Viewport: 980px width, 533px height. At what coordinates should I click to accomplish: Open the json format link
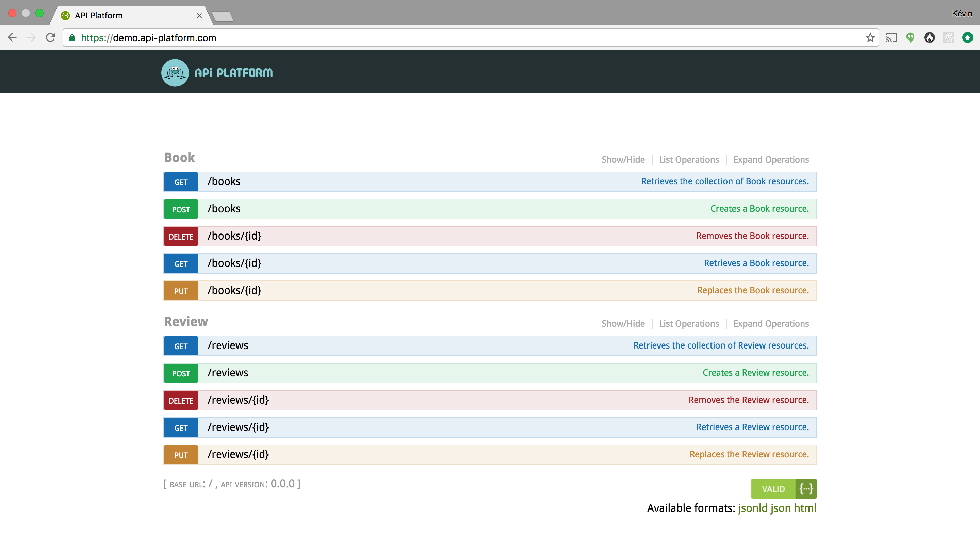pos(780,508)
